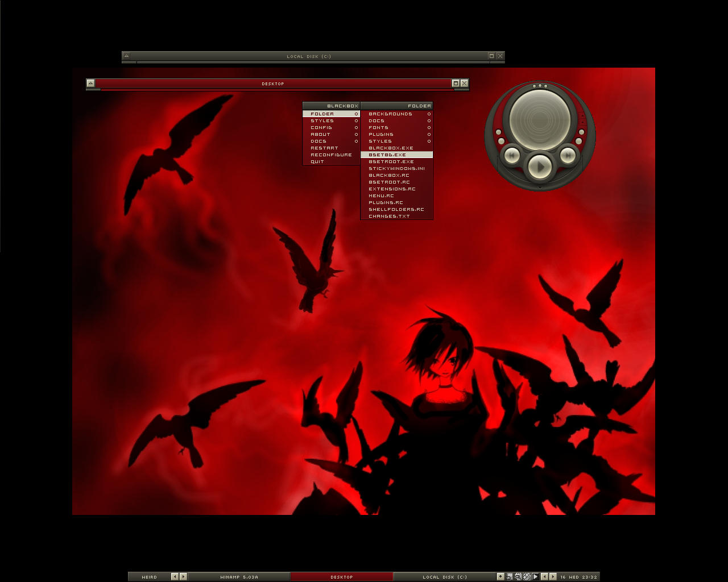The width and height of the screenshot is (728, 582).
Task: Open Styles submenu in the Blackbox menu
Action: [331, 120]
